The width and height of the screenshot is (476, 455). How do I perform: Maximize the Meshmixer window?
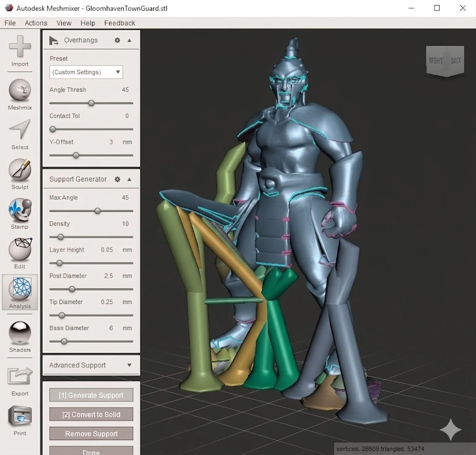pos(437,8)
